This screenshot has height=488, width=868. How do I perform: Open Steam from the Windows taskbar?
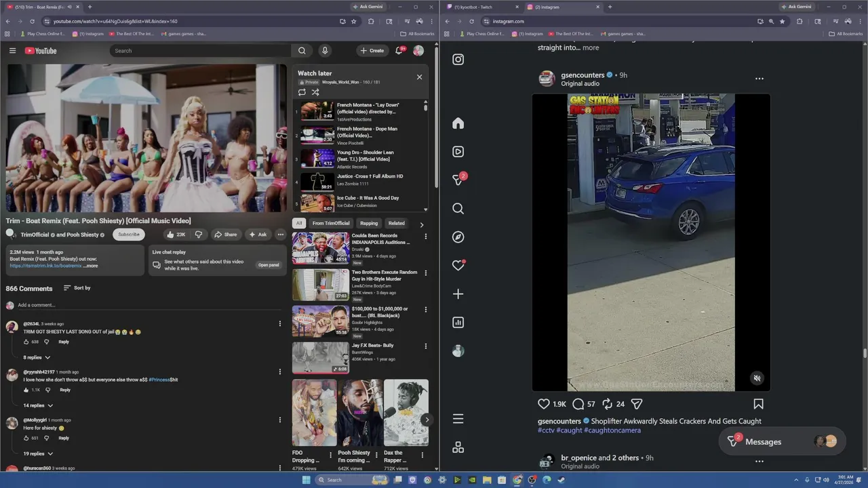pyautogui.click(x=561, y=480)
